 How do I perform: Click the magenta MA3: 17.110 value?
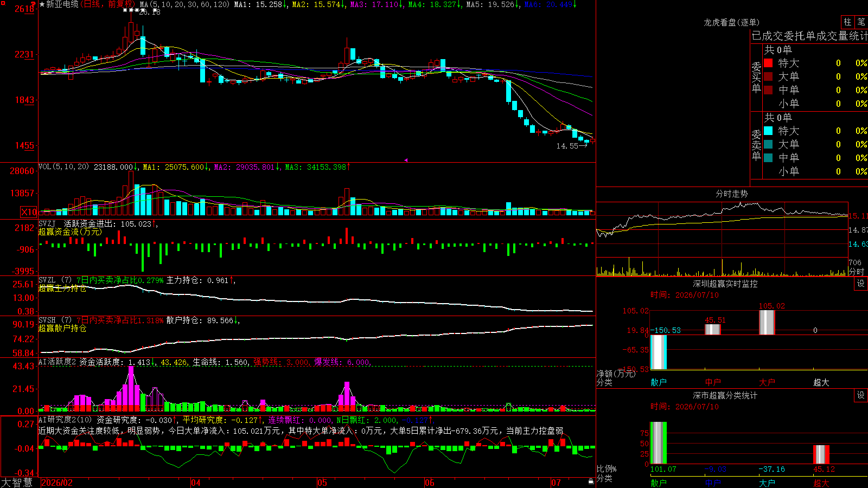376,4
